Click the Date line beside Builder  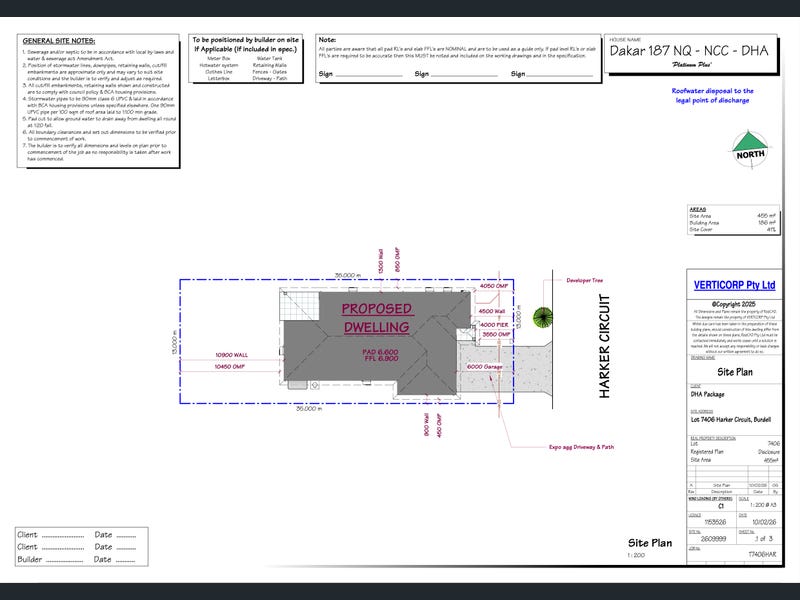pyautogui.click(x=126, y=561)
